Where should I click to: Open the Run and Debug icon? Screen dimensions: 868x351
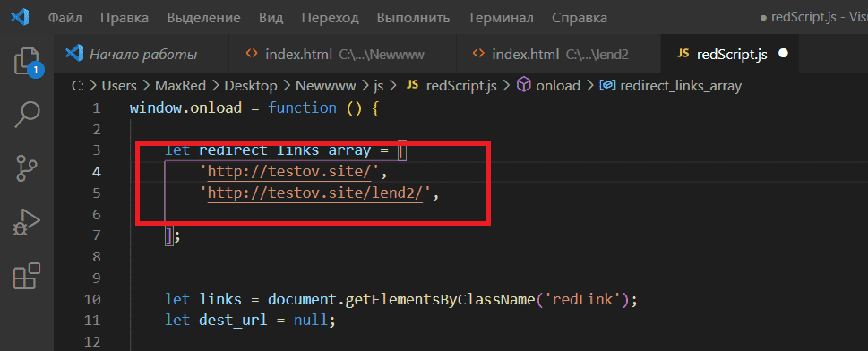[x=27, y=223]
